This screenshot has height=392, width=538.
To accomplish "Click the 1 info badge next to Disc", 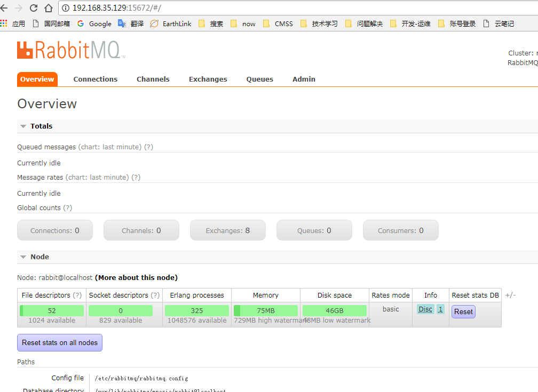I will coord(440,309).
